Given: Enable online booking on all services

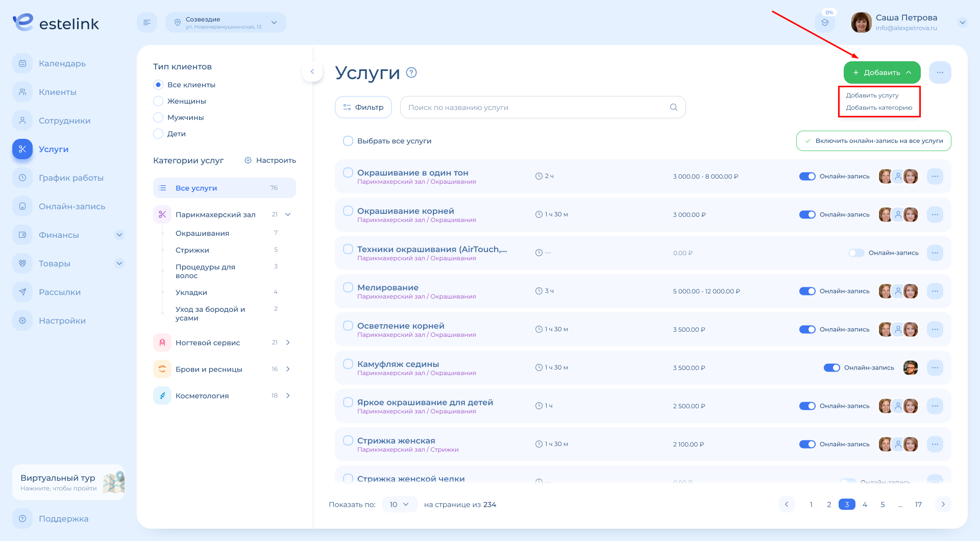Looking at the screenshot, I should click(x=873, y=141).
